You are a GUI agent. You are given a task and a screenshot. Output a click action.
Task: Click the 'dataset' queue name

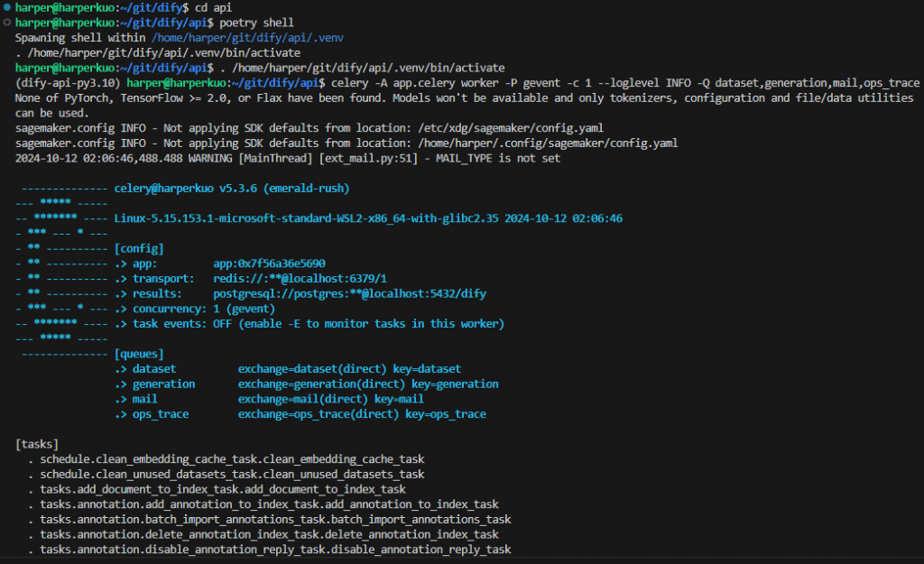153,369
